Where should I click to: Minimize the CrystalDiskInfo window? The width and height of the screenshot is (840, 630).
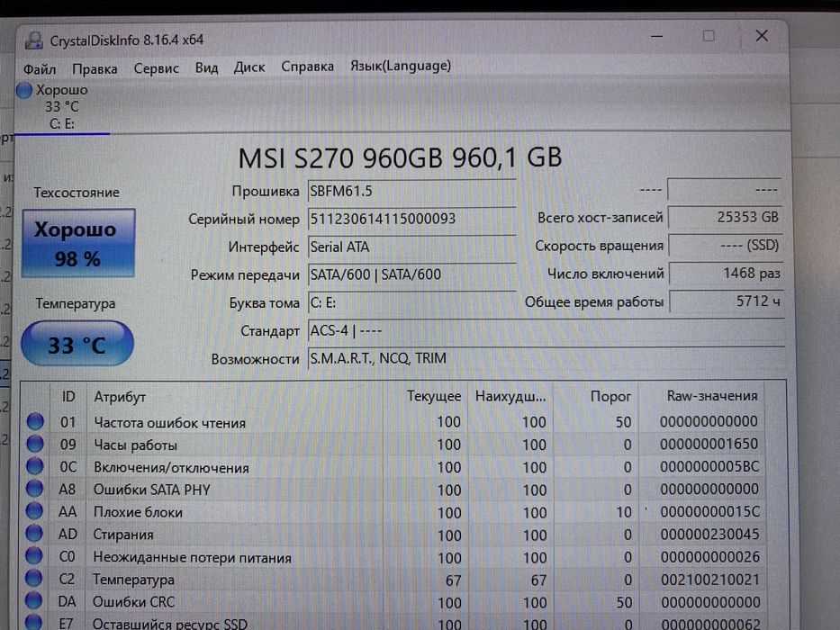click(657, 36)
